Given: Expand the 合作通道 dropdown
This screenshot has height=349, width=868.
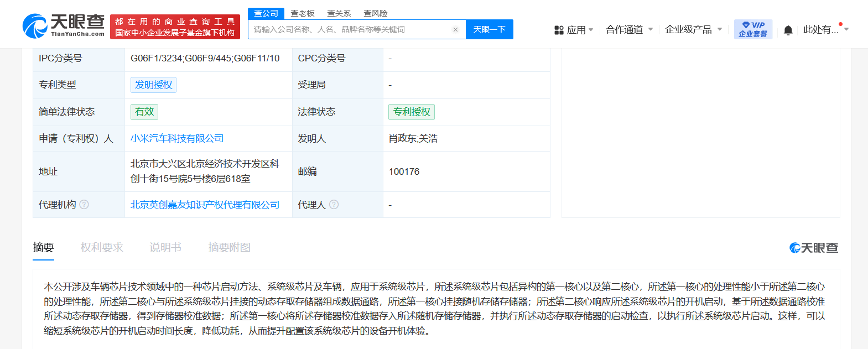Looking at the screenshot, I should click(651, 29).
